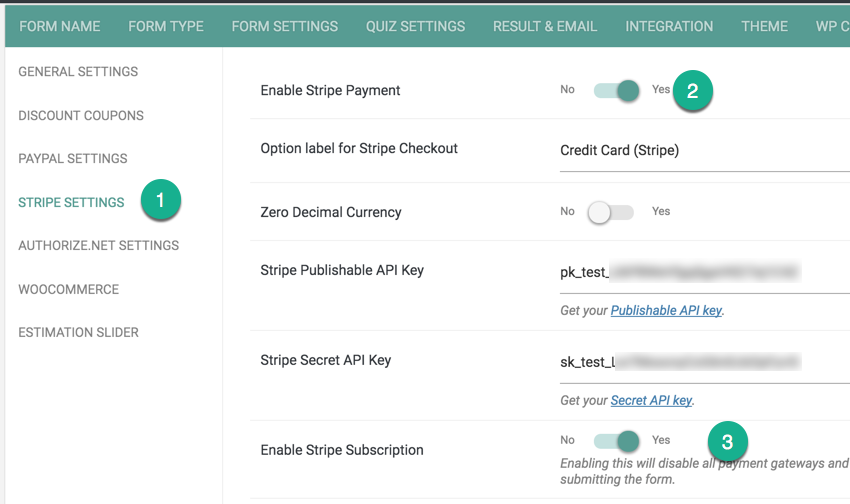Focus the Stripe Secret API Key field

705,363
